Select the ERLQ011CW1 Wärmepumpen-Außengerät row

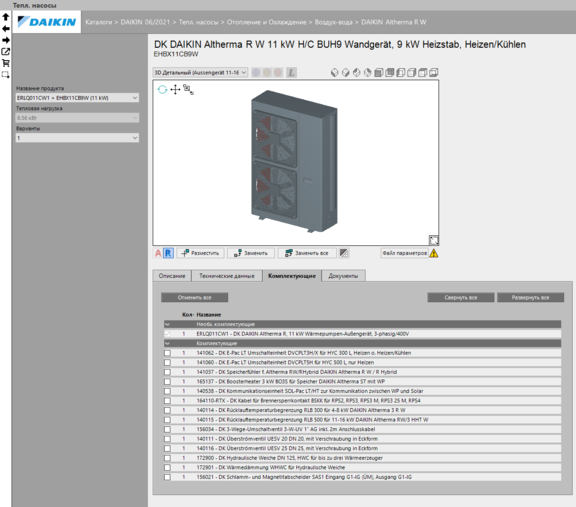[363, 334]
